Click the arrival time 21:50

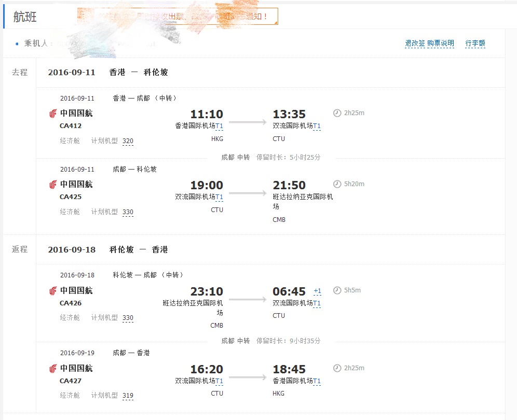(289, 185)
